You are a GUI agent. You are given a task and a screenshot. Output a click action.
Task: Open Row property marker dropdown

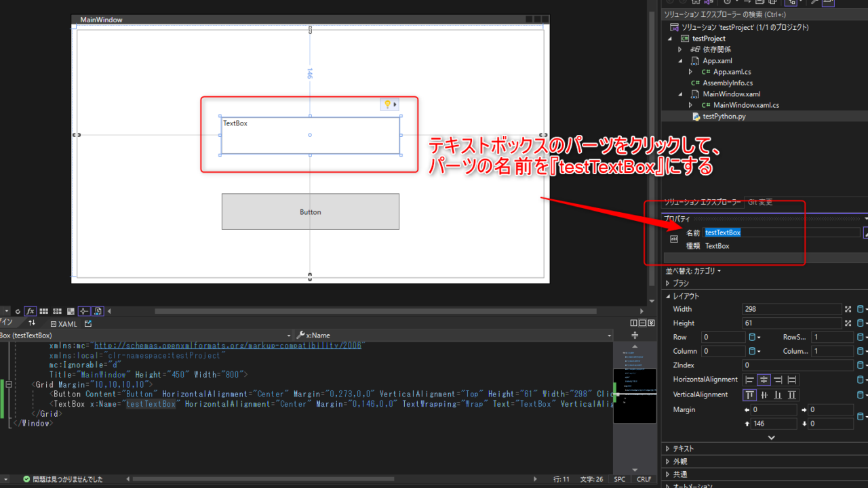pos(753,337)
